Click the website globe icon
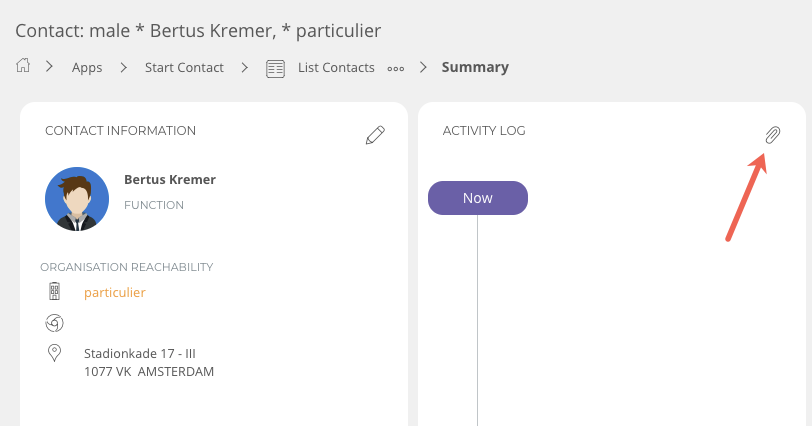Viewport: 812px width, 426px height. click(55, 322)
